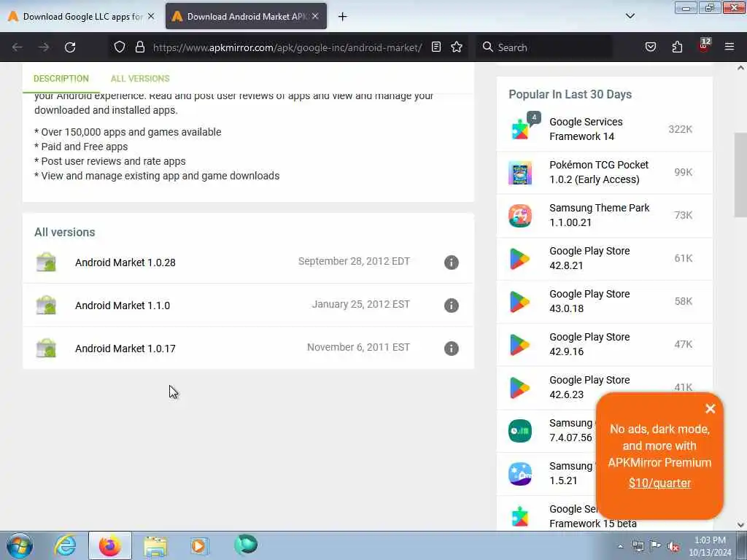Open the uBlock extension badge showing 12
The height and width of the screenshot is (560, 747).
704,46
